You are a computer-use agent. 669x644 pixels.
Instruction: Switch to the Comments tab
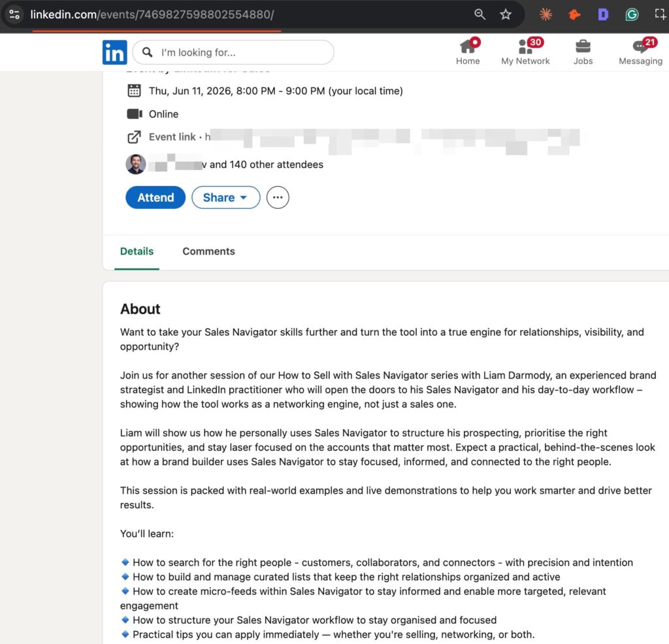[x=208, y=251]
